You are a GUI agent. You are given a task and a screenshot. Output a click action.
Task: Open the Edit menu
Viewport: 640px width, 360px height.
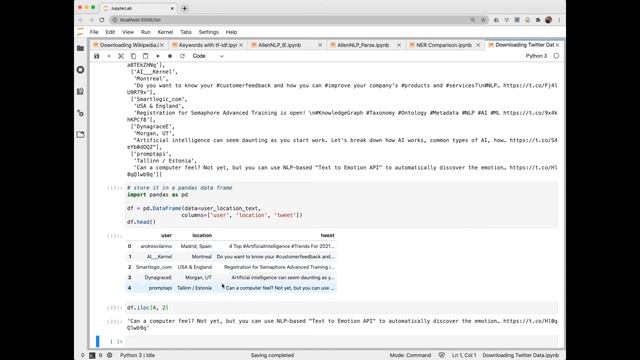pyautogui.click(x=110, y=32)
